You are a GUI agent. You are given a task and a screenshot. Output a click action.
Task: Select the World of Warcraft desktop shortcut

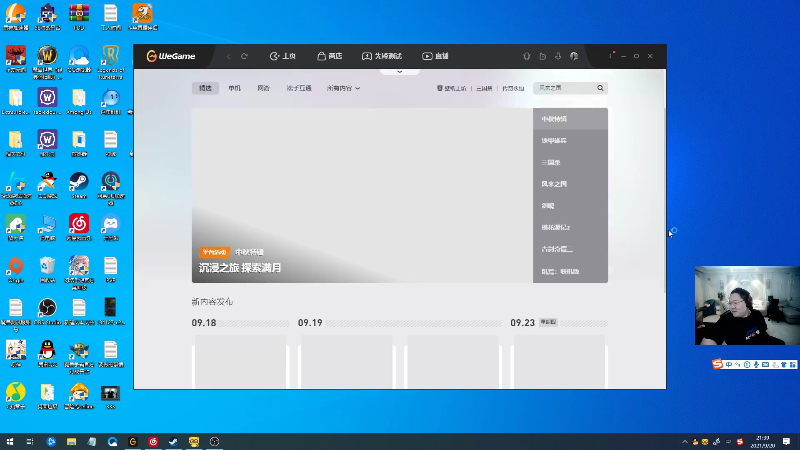coord(47,62)
